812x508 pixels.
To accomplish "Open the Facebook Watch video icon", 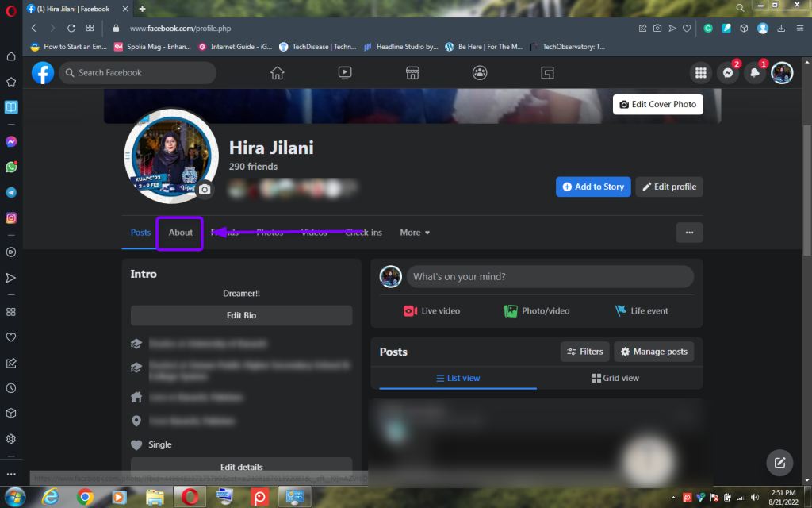I will click(x=345, y=73).
